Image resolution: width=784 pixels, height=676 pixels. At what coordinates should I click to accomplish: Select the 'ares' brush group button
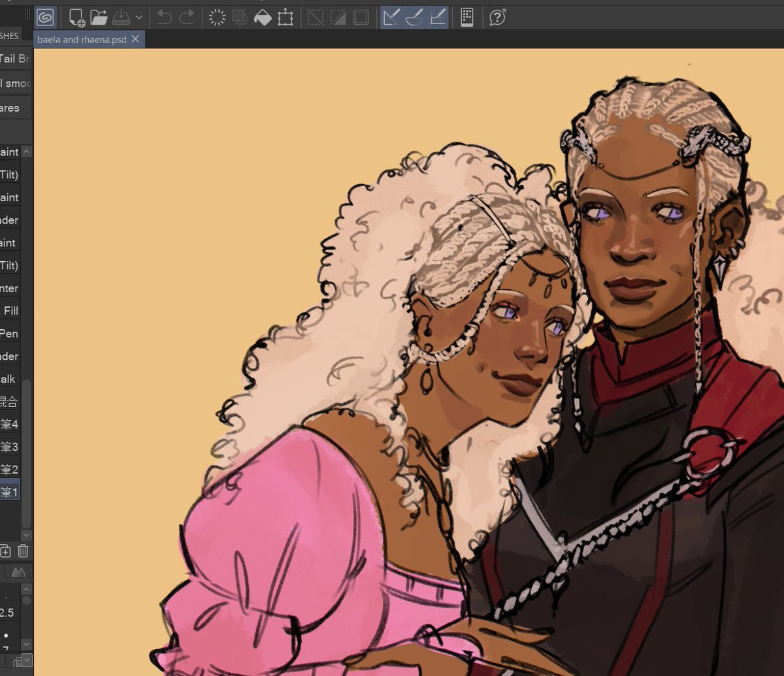click(15, 108)
